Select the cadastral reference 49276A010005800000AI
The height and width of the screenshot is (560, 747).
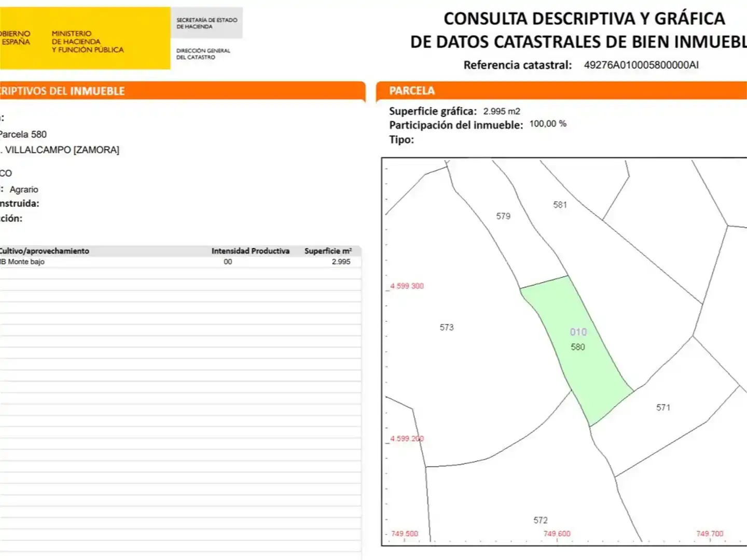[641, 65]
